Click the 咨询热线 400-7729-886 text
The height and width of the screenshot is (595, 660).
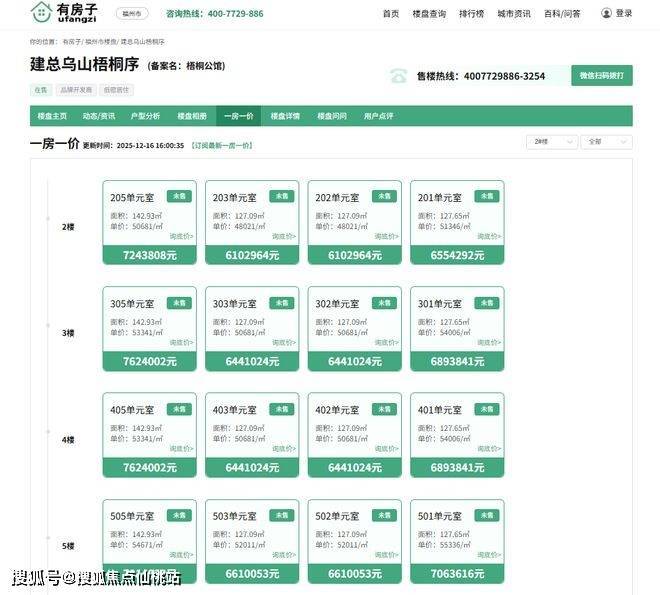[x=215, y=14]
